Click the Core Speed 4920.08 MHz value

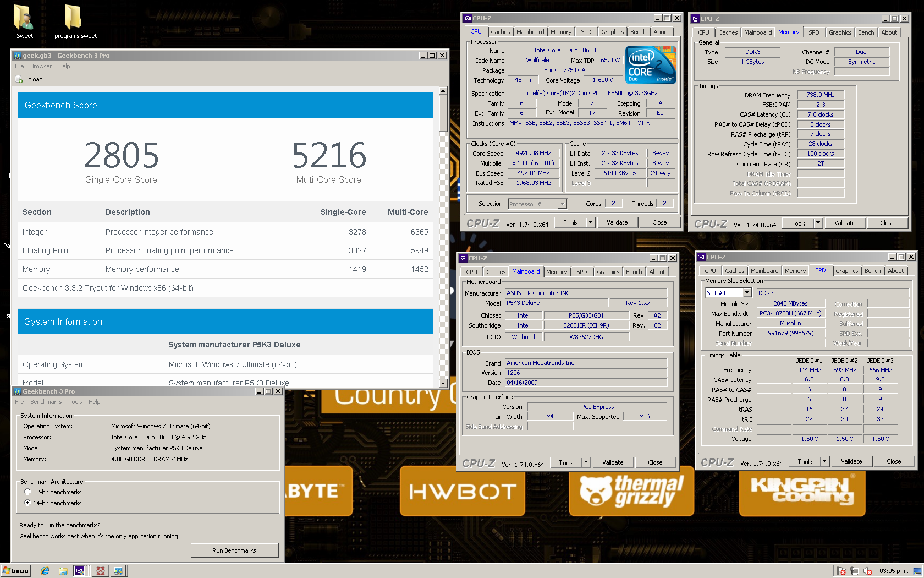click(x=533, y=154)
